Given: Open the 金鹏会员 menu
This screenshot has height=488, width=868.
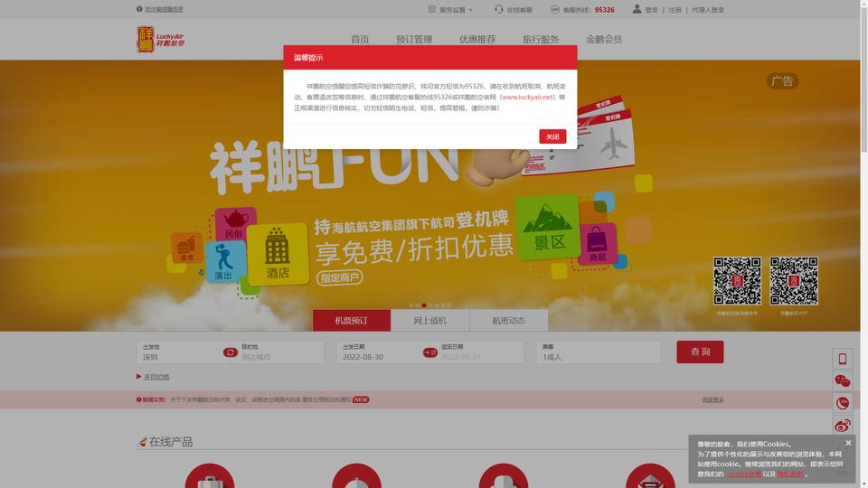Looking at the screenshot, I should [604, 39].
